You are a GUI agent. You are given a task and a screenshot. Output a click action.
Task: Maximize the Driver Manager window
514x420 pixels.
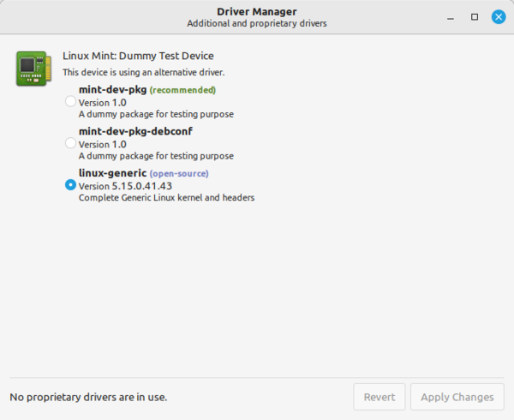pos(475,16)
